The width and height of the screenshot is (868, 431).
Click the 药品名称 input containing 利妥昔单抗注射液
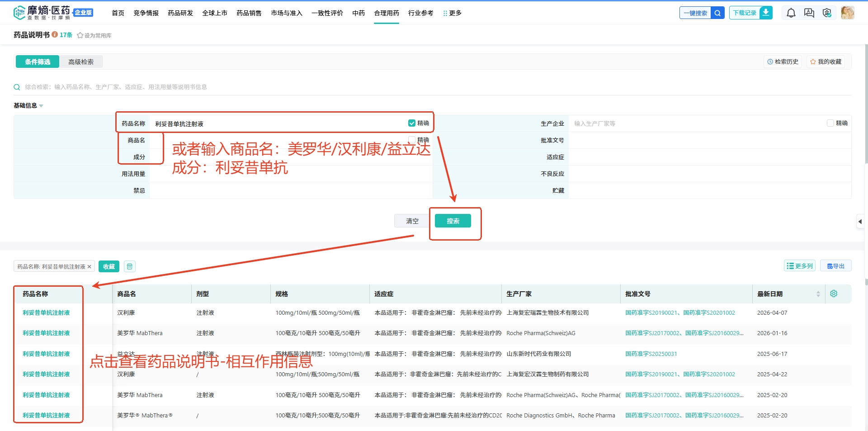pos(278,123)
